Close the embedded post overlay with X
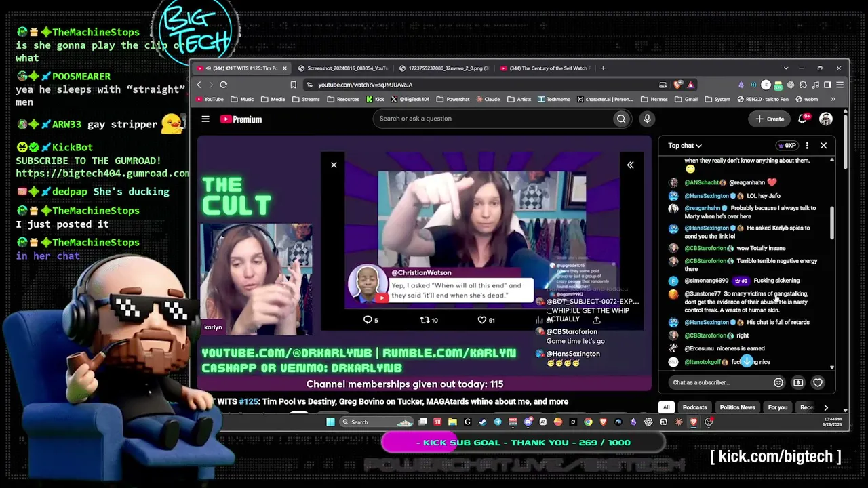The width and height of the screenshot is (868, 488). click(334, 165)
